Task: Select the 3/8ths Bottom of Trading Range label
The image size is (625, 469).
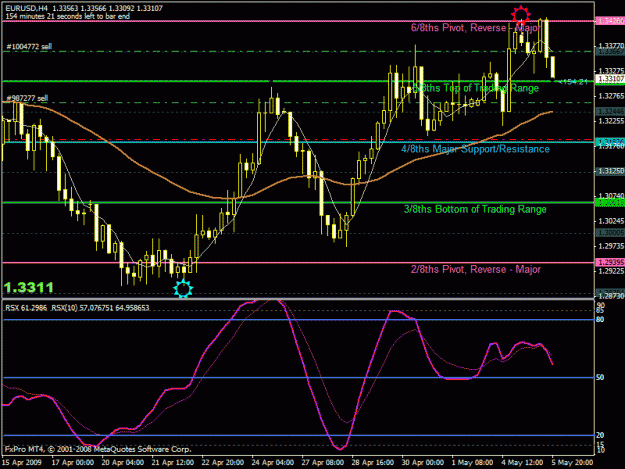Action: pyautogui.click(x=475, y=209)
